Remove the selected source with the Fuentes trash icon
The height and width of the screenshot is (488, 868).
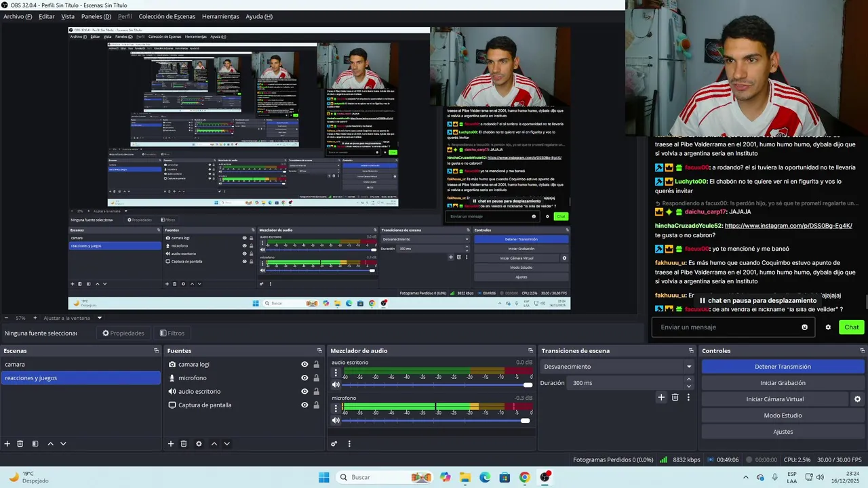(184, 444)
